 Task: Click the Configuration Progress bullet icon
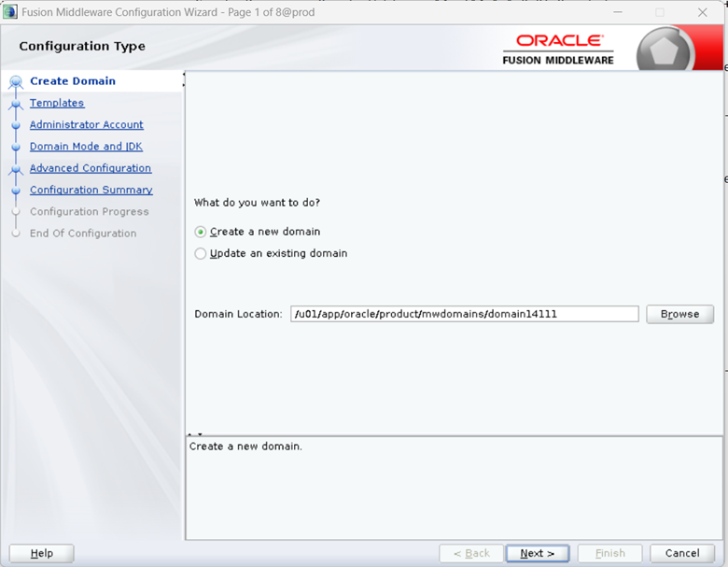(16, 212)
